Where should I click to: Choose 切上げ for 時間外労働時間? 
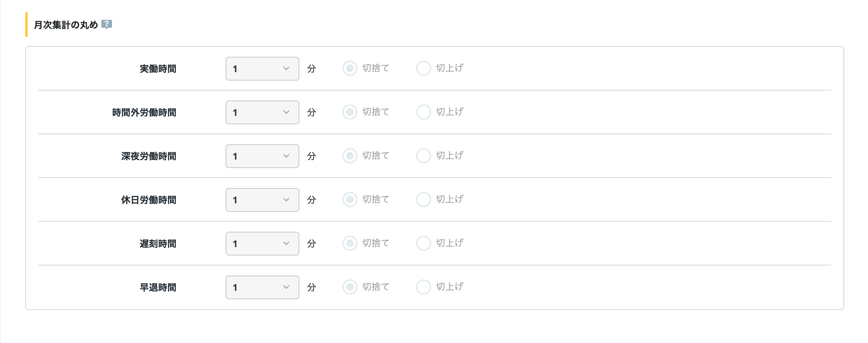(x=424, y=112)
